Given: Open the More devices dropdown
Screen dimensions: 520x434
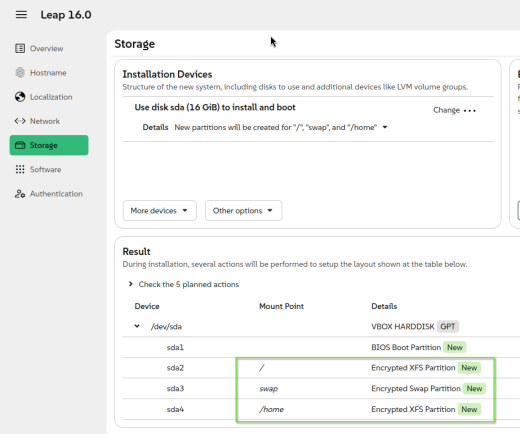Looking at the screenshot, I should point(159,210).
